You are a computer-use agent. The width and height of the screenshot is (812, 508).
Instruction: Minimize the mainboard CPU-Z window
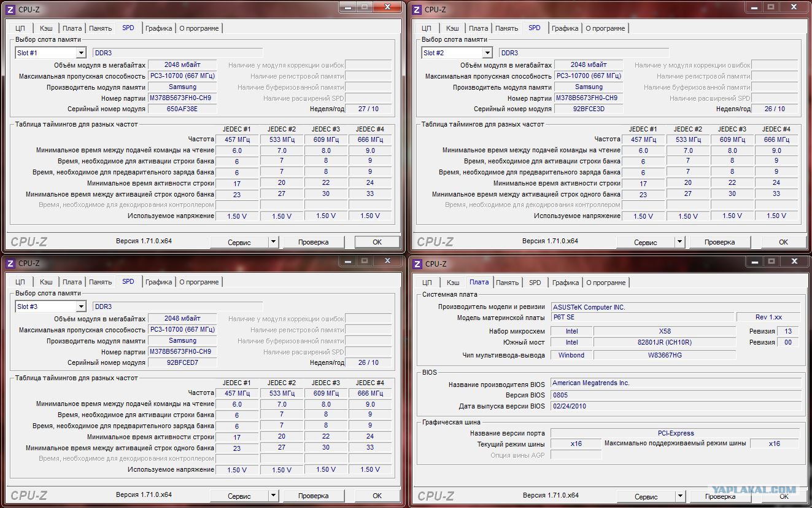755,262
